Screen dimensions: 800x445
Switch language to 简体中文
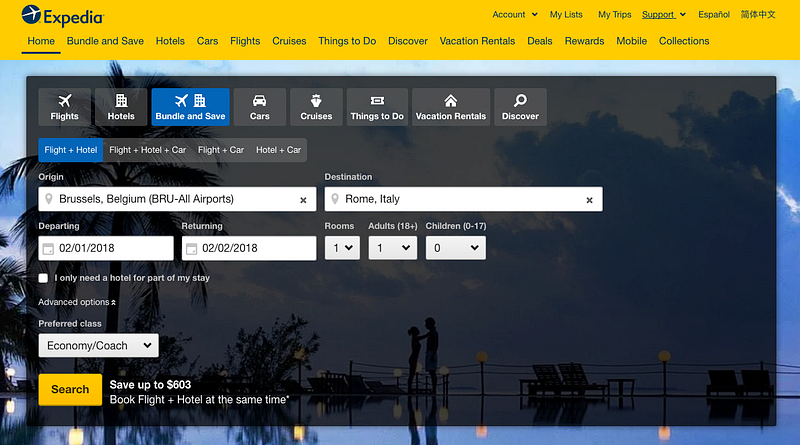click(758, 14)
